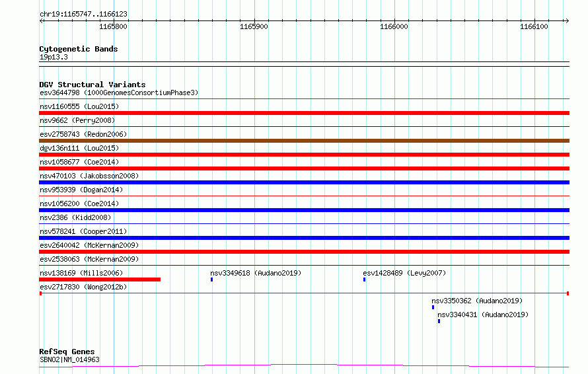588x374 pixels.
Task: Select the nsv1160555 (Lou2015) red variant bar
Action: click(304, 113)
